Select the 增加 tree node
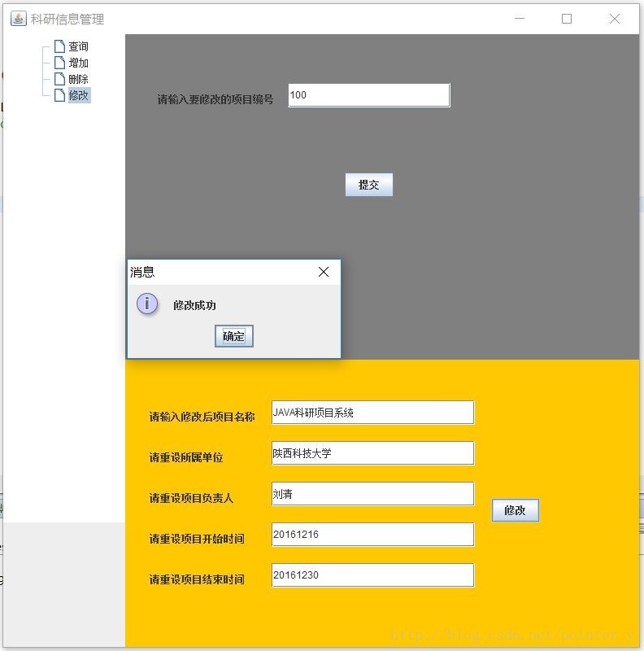The height and width of the screenshot is (651, 644). pos(78,63)
